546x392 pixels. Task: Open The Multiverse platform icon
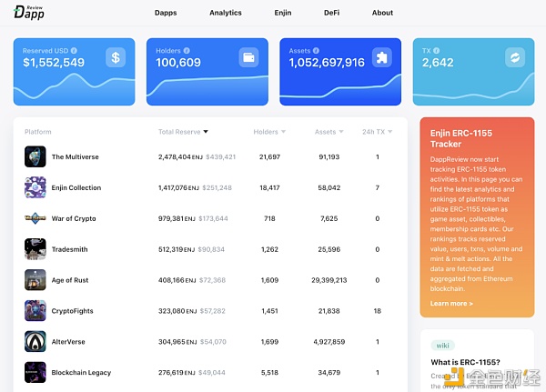click(x=35, y=156)
